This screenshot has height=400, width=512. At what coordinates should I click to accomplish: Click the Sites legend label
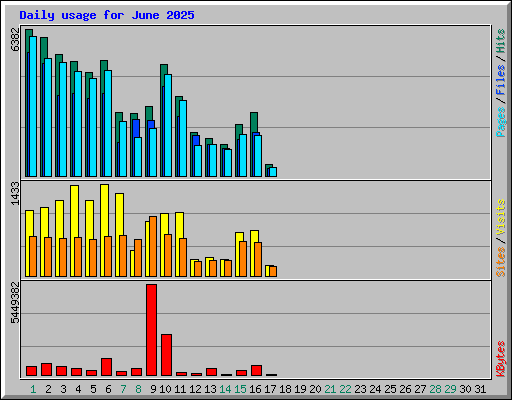click(x=500, y=262)
